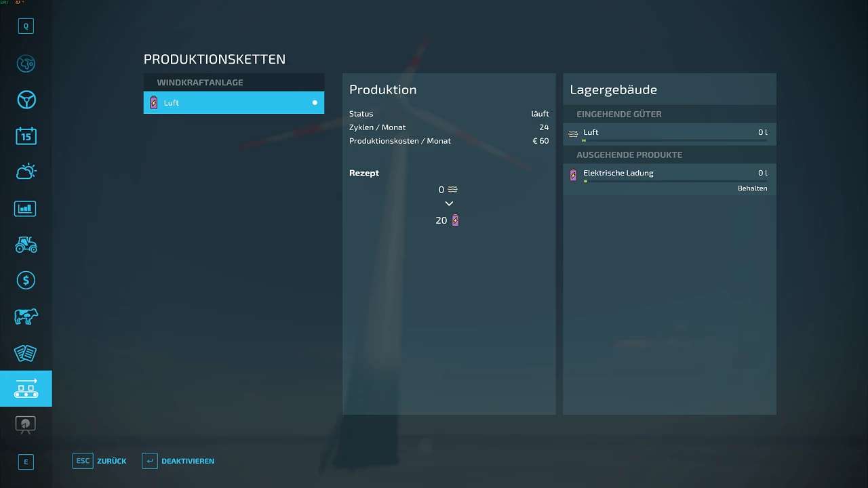The image size is (868, 488).
Task: Open the cow animals icon
Action: coord(26,317)
